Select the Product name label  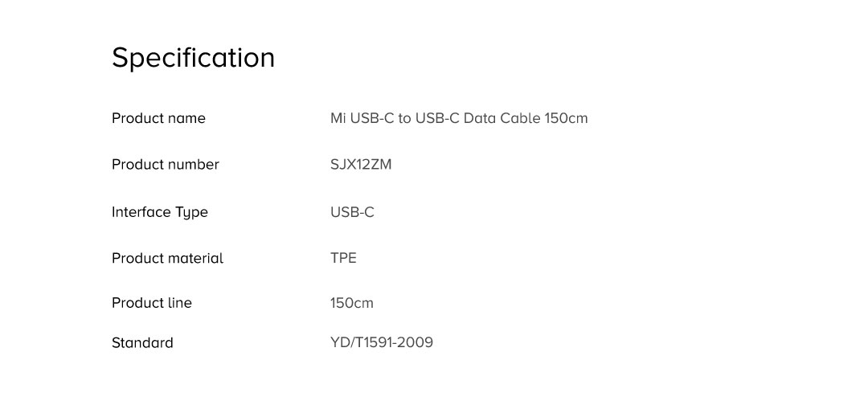click(x=158, y=118)
